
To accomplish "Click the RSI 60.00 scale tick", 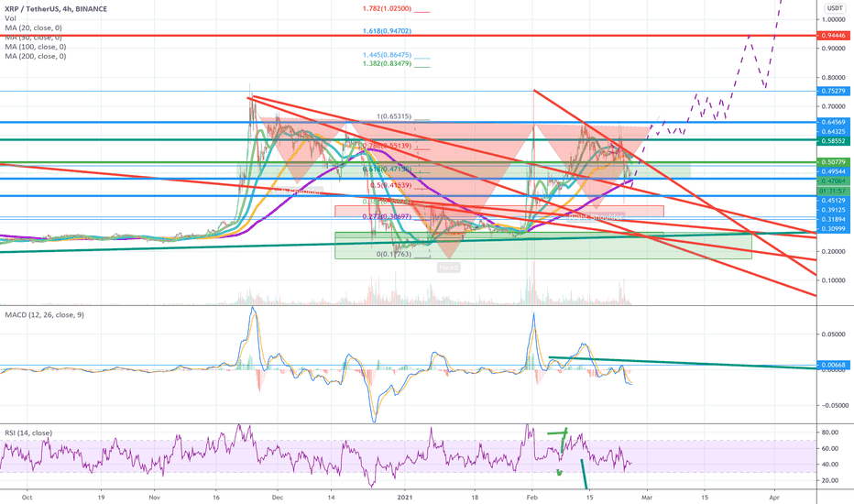I will pos(830,448).
